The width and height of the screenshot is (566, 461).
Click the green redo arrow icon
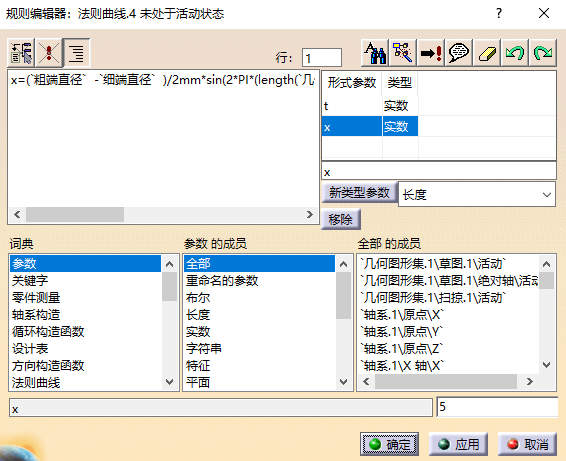pyautogui.click(x=543, y=53)
